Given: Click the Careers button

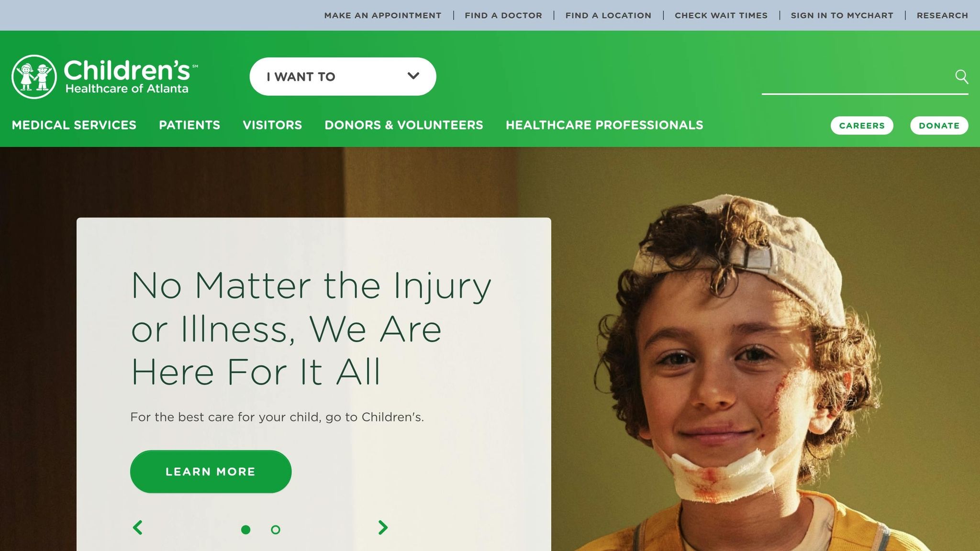Looking at the screenshot, I should click(862, 125).
